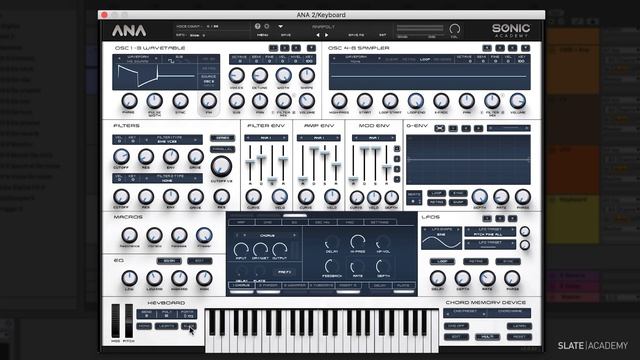
Task: Click the EQ Low knob
Action: click(129, 278)
